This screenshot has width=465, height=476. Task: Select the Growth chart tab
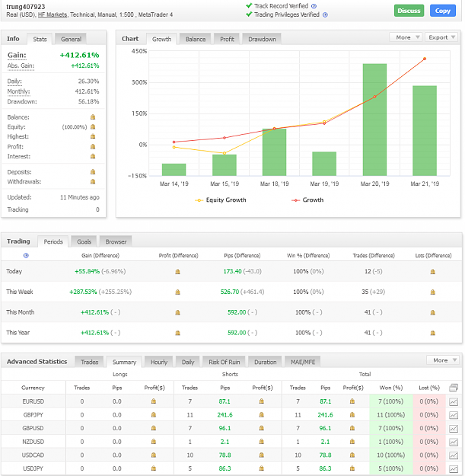click(x=161, y=39)
